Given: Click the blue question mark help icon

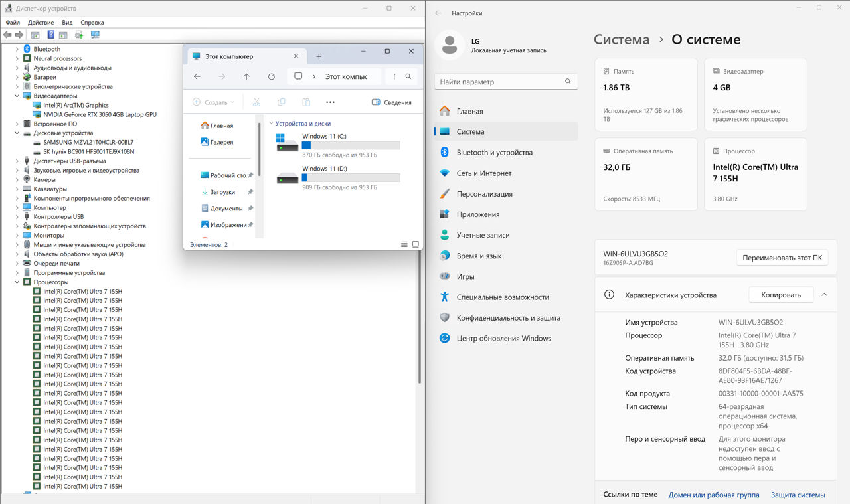Looking at the screenshot, I should pyautogui.click(x=50, y=35).
